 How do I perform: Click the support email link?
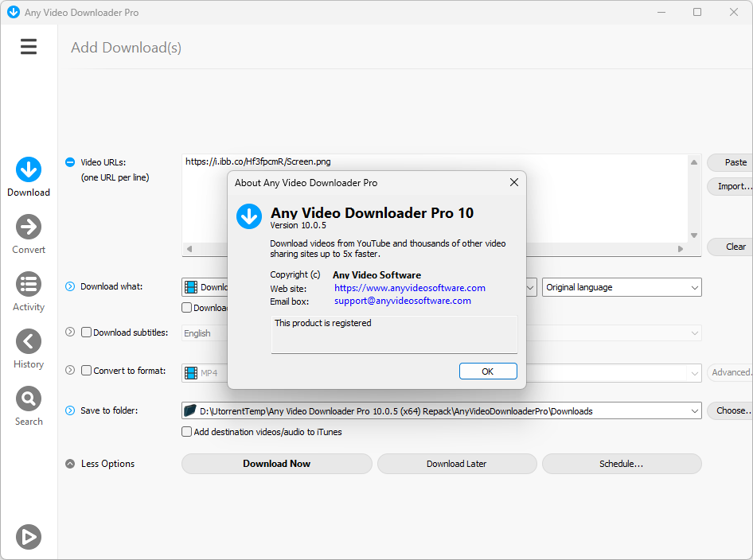click(x=403, y=301)
